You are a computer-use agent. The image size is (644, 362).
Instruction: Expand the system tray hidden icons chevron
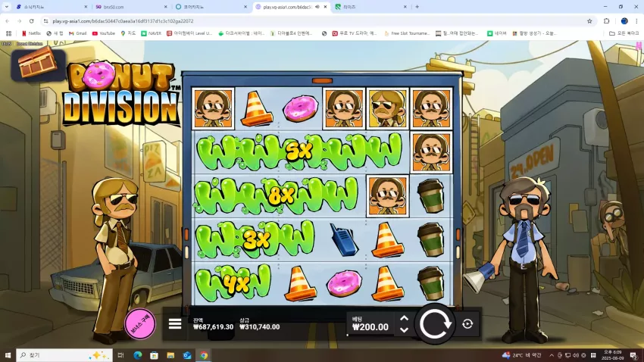[x=552, y=355]
